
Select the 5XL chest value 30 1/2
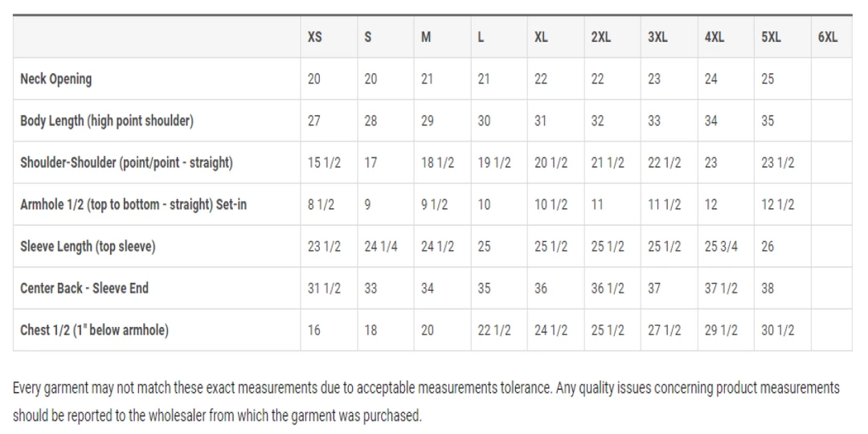tap(777, 330)
